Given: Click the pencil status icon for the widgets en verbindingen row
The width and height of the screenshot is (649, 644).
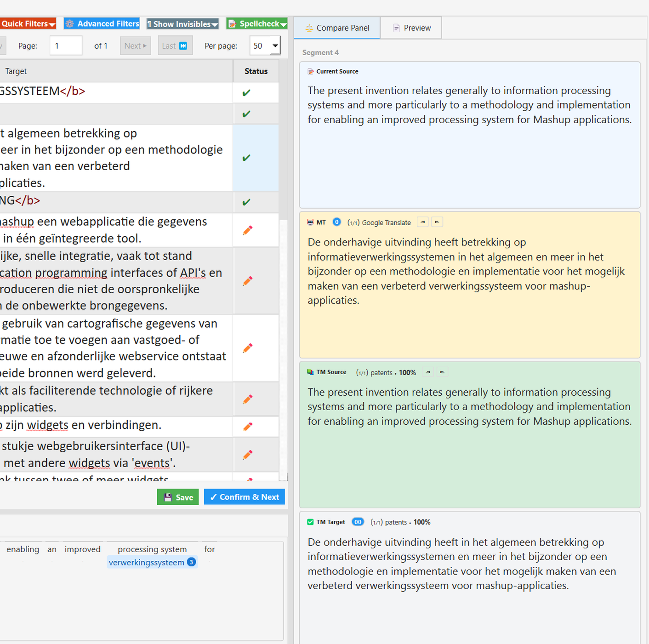Looking at the screenshot, I should pyautogui.click(x=247, y=427).
